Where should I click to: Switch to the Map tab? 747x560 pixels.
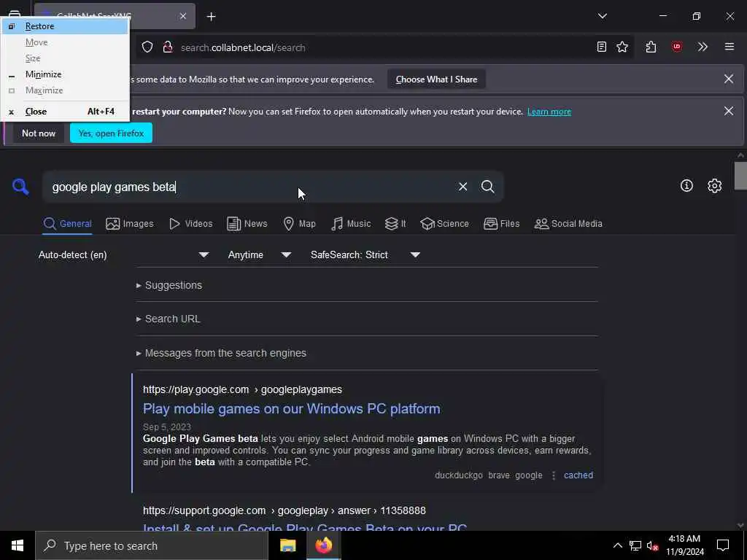299,224
